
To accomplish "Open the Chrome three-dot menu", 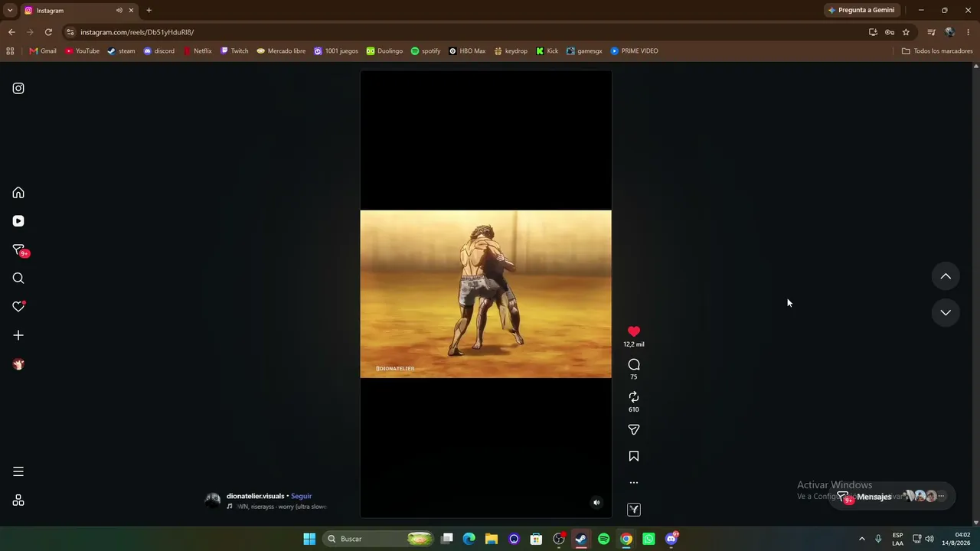I will point(969,32).
